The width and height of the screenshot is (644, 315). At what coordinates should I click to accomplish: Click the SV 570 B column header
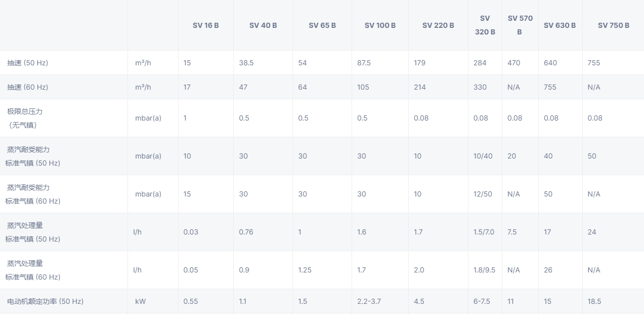coord(520,25)
